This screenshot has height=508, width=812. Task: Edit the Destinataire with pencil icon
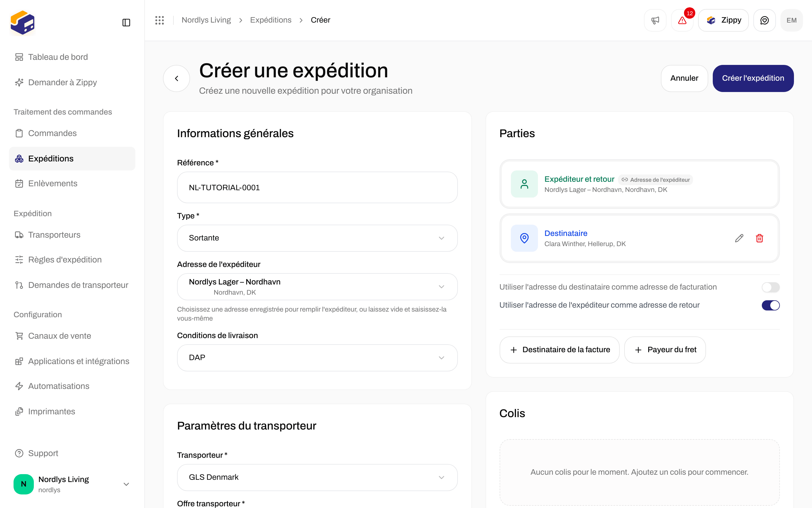click(x=739, y=238)
